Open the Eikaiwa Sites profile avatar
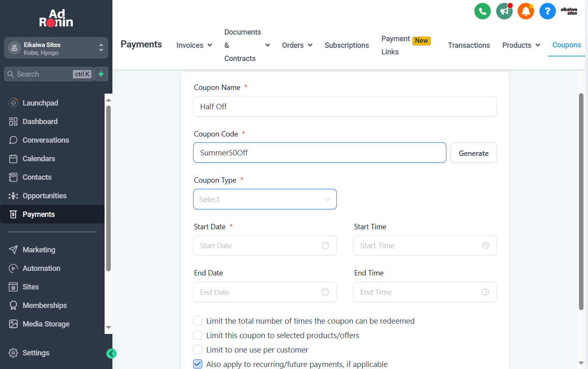The height and width of the screenshot is (369, 588). [569, 11]
